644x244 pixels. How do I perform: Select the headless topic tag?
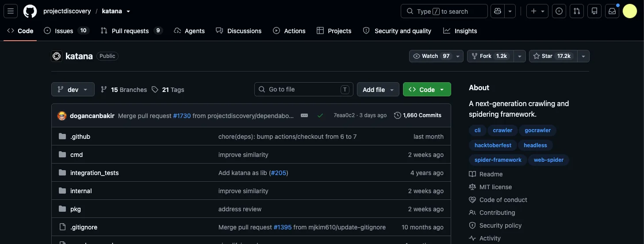click(x=535, y=145)
